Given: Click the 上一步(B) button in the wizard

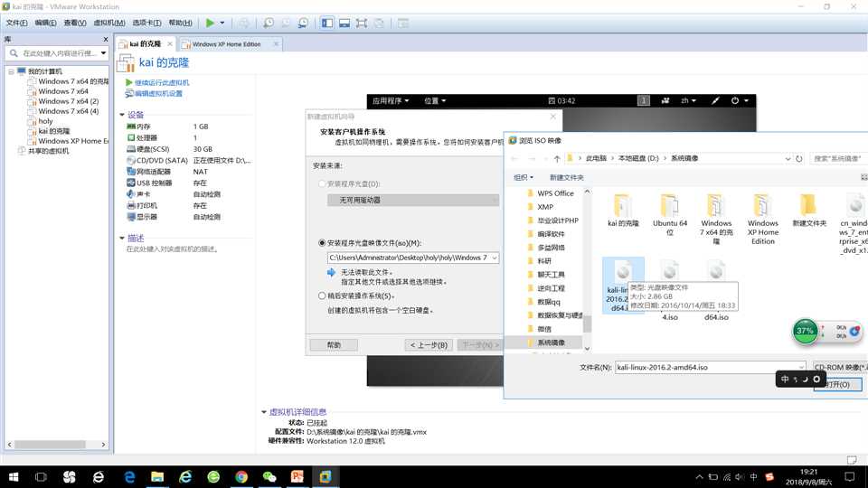Looking at the screenshot, I should point(429,344).
